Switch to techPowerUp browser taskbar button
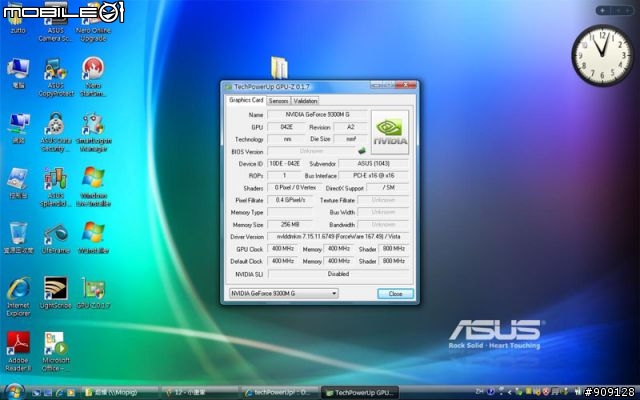The width and height of the screenshot is (640, 400). [280, 393]
